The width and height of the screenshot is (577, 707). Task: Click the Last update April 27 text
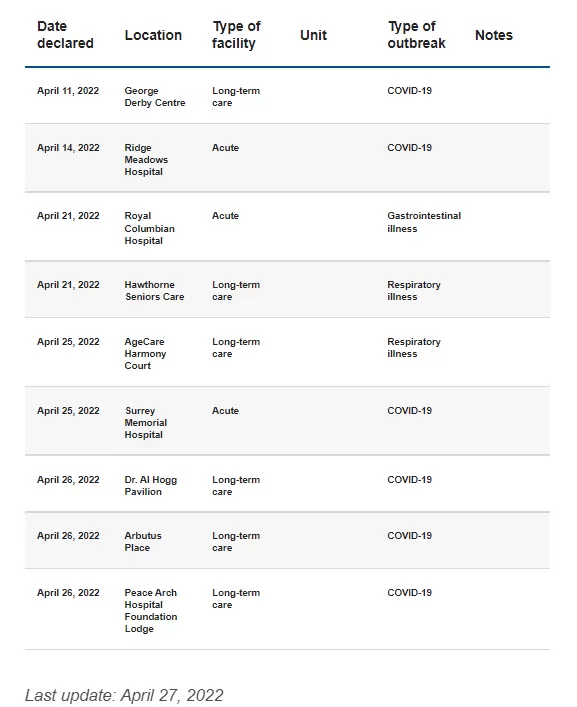pyautogui.click(x=124, y=695)
